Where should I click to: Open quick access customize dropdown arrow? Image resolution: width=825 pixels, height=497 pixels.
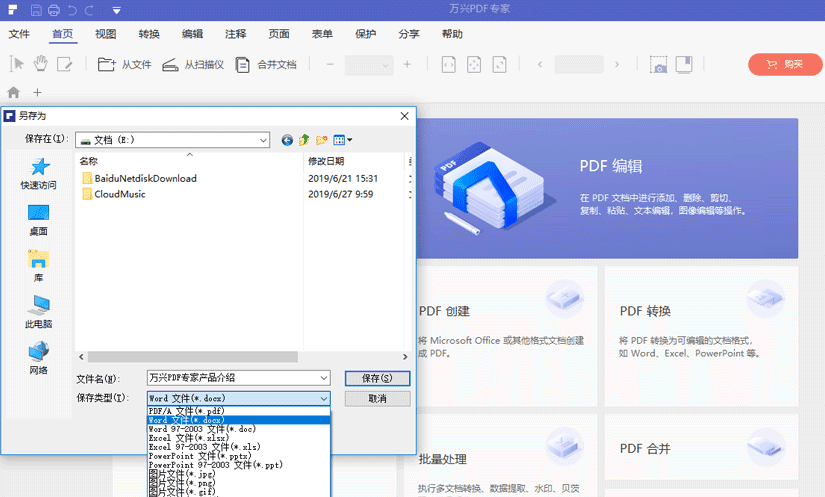coord(117,11)
